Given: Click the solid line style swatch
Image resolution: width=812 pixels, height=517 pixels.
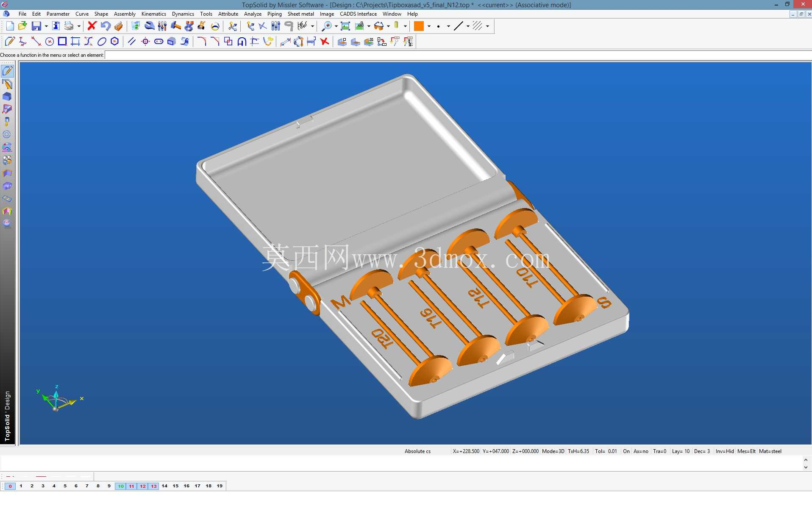Looking at the screenshot, I should [x=458, y=26].
